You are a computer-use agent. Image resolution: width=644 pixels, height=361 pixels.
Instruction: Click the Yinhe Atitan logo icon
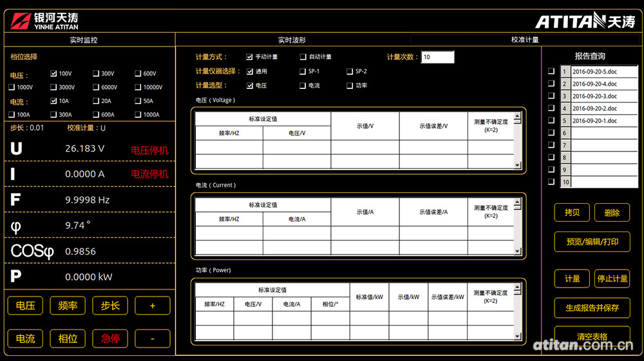(x=19, y=21)
